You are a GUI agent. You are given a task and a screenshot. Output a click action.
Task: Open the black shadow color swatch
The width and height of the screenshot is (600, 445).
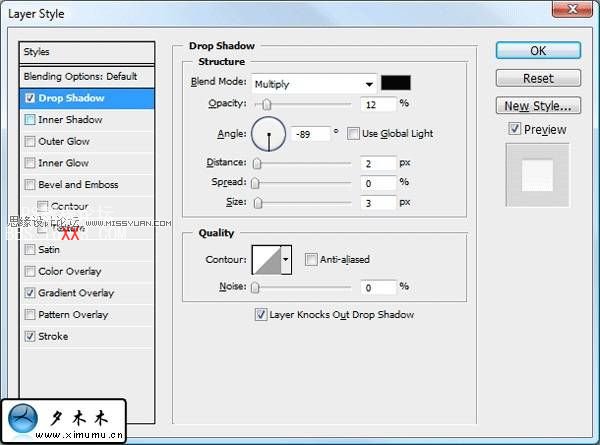pyautogui.click(x=395, y=83)
